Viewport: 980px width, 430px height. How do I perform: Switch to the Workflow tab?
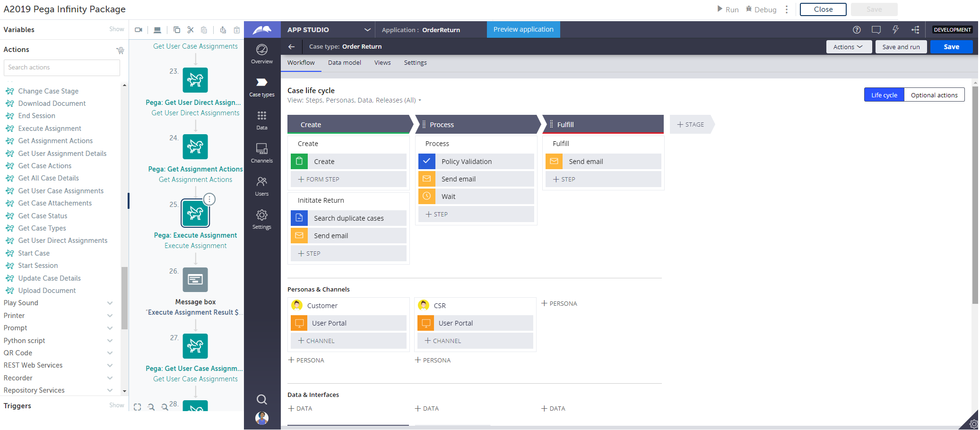pos(301,63)
